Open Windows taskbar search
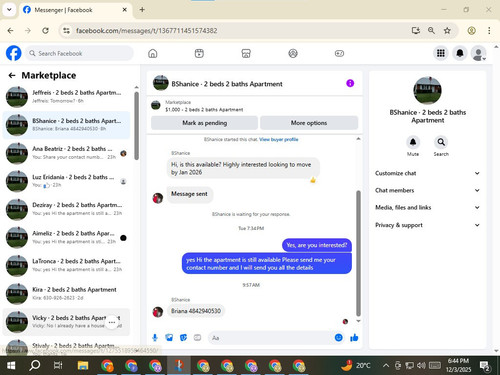Image resolution: width=500 pixels, height=375 pixels. pyautogui.click(x=35, y=366)
